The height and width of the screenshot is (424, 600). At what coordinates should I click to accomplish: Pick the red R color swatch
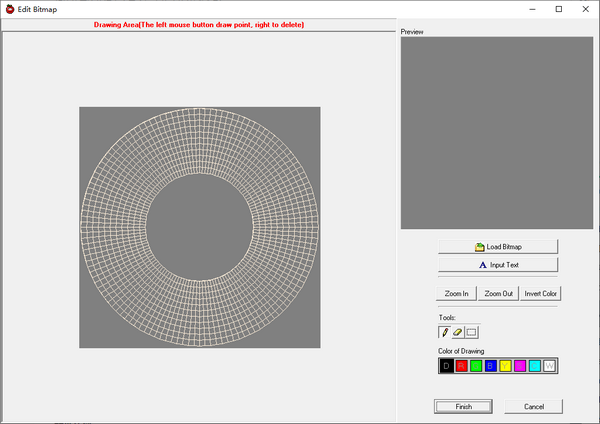(x=461, y=366)
